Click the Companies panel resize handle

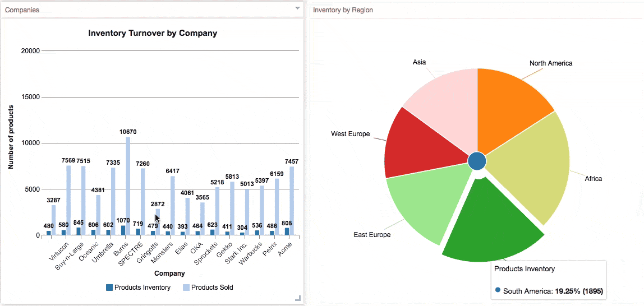coord(298,298)
